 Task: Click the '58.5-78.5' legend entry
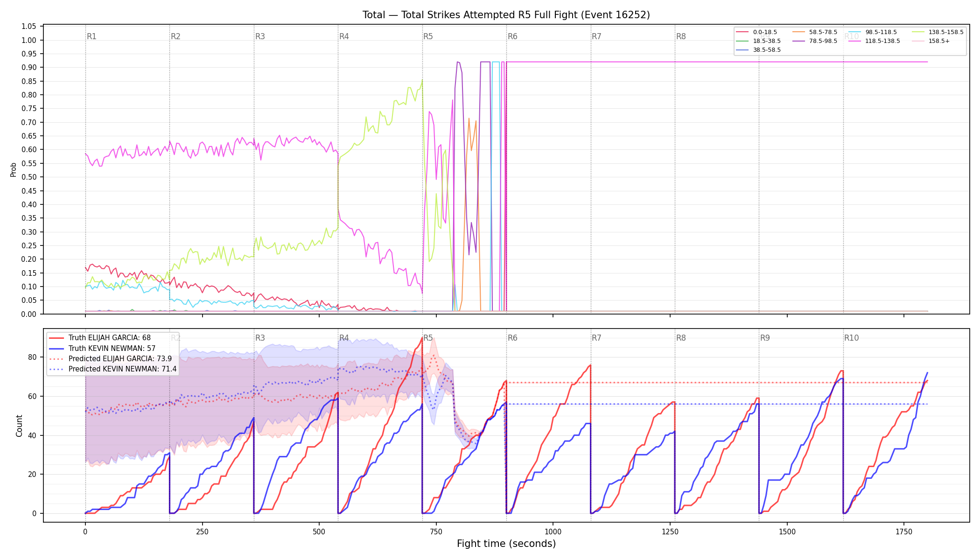pos(815,32)
